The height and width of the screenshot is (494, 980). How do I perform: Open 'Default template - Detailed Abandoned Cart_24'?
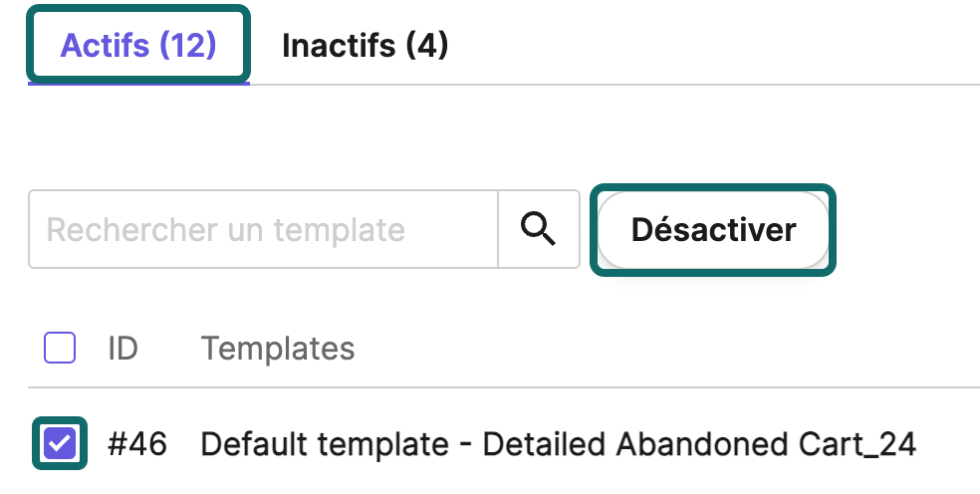(x=558, y=444)
